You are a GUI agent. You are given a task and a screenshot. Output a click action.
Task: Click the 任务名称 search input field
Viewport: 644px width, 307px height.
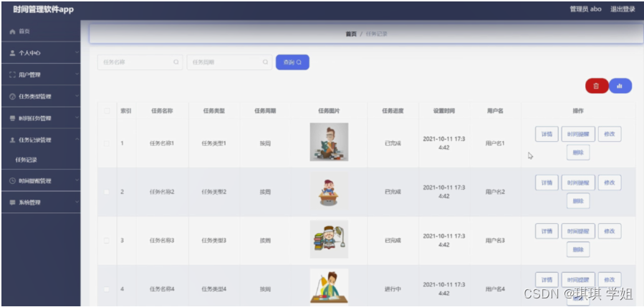[x=140, y=62]
